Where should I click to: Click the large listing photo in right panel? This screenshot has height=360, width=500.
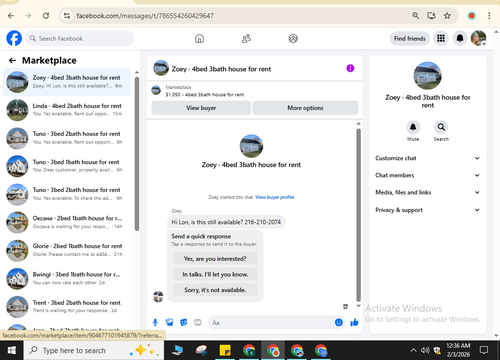pyautogui.click(x=427, y=75)
